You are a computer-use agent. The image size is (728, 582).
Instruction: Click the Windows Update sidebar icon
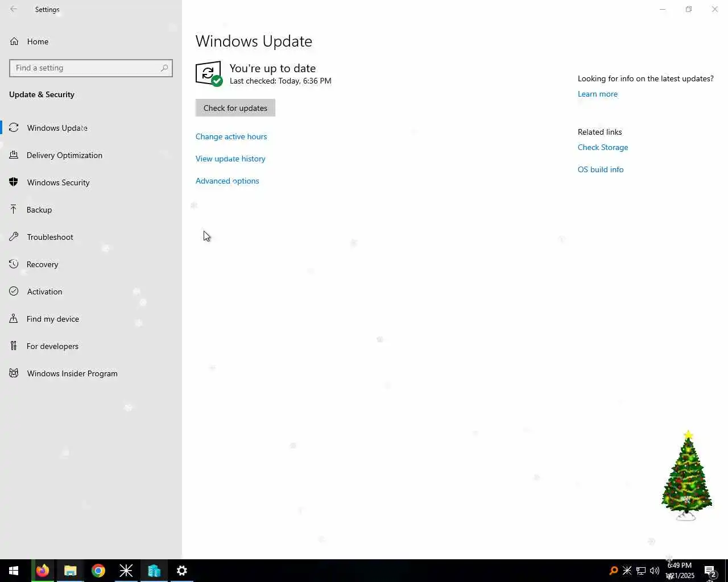tap(14, 128)
